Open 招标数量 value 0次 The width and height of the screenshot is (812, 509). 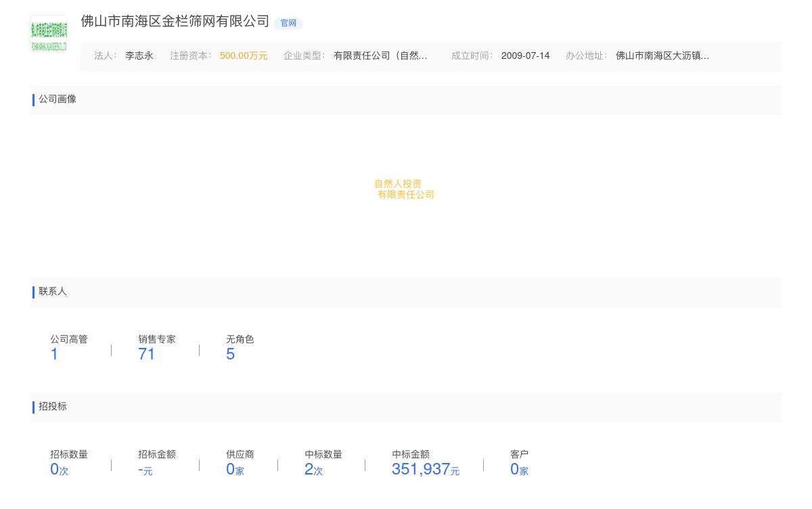(x=60, y=470)
